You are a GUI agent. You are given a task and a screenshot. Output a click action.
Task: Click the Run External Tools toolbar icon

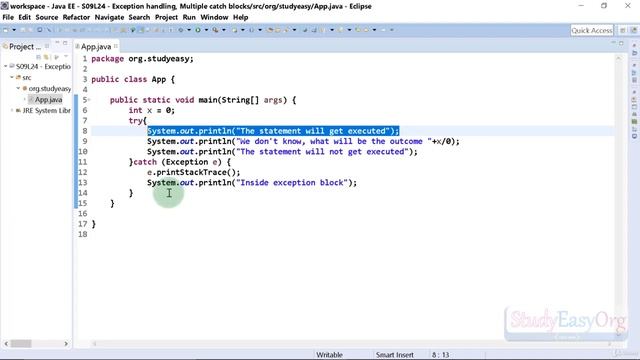[x=215, y=30]
